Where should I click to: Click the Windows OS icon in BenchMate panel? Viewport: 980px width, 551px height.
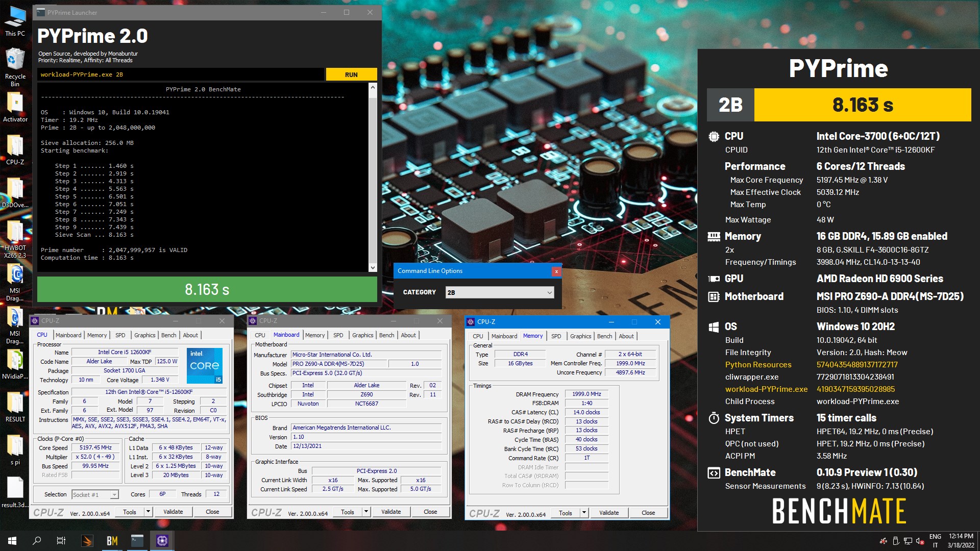click(714, 327)
